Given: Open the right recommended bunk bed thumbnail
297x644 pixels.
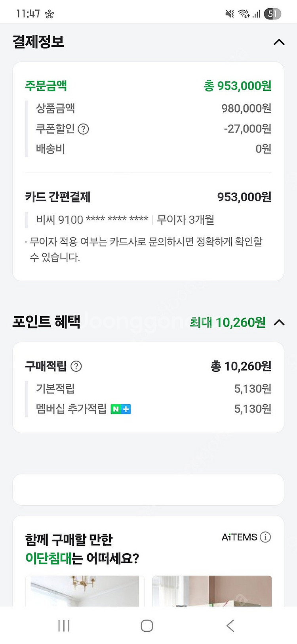Looking at the screenshot, I should pyautogui.click(x=212, y=591).
